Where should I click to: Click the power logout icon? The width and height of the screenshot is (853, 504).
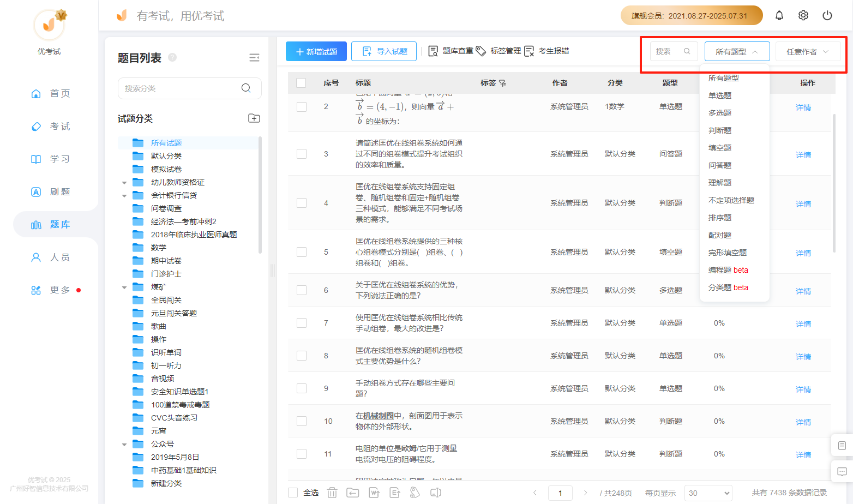coord(827,15)
